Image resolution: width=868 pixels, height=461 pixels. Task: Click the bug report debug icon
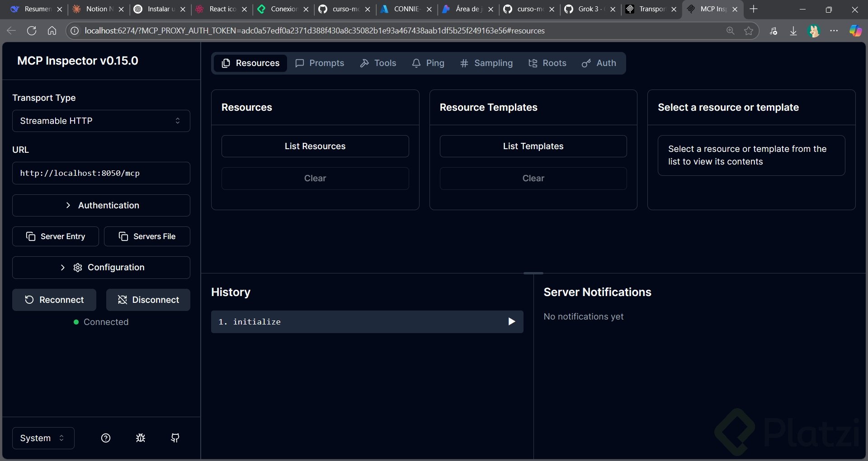point(141,438)
